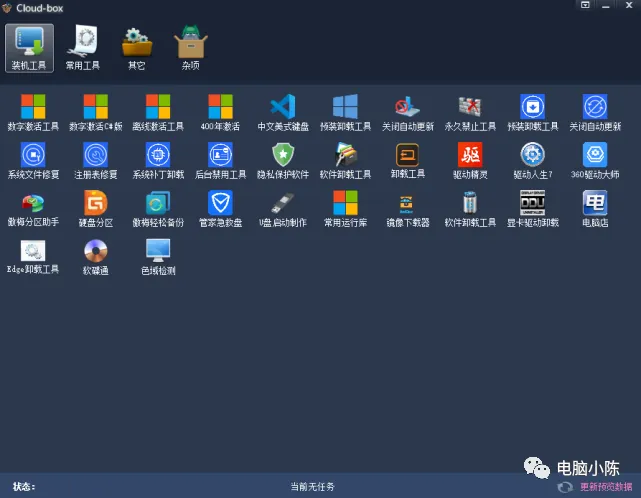Viewport: 641px width, 498px height.
Task: Launch 傲梅分区助手
Action: [33, 209]
